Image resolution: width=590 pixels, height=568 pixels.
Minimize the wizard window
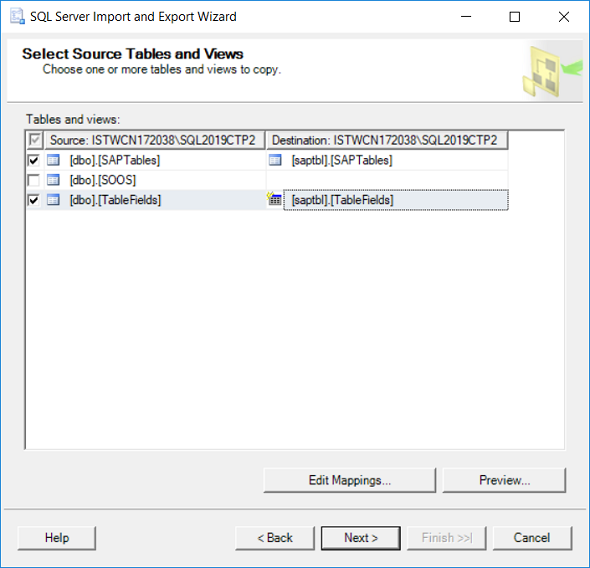[x=466, y=17]
